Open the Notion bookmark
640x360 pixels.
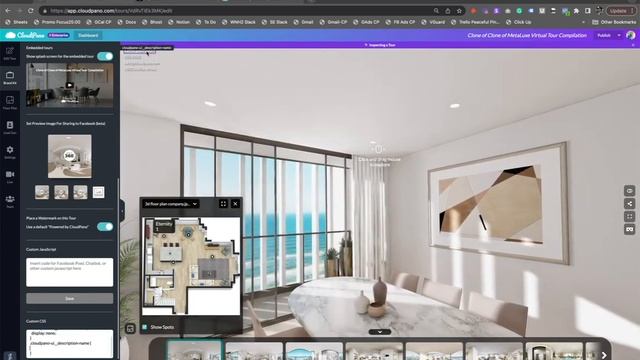pos(179,22)
